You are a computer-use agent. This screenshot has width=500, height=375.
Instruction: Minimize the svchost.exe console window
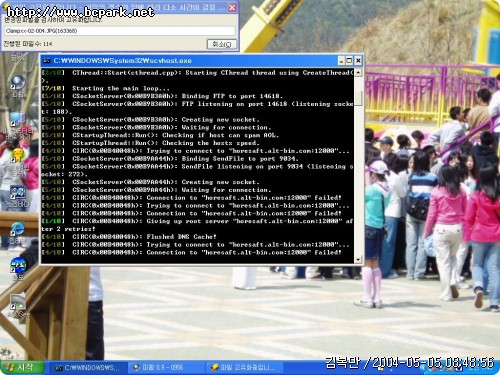pyautogui.click(x=341, y=61)
